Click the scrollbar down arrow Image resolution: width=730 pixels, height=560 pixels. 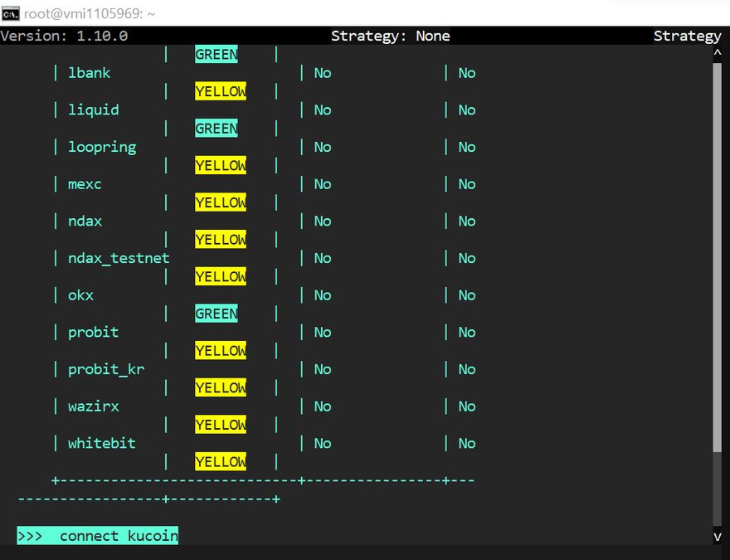click(x=718, y=537)
